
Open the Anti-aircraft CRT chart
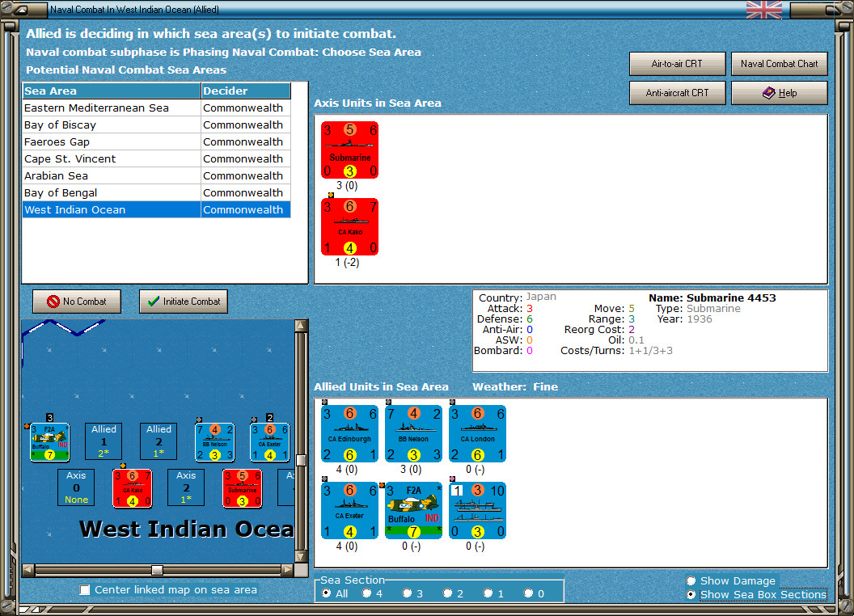[677, 93]
